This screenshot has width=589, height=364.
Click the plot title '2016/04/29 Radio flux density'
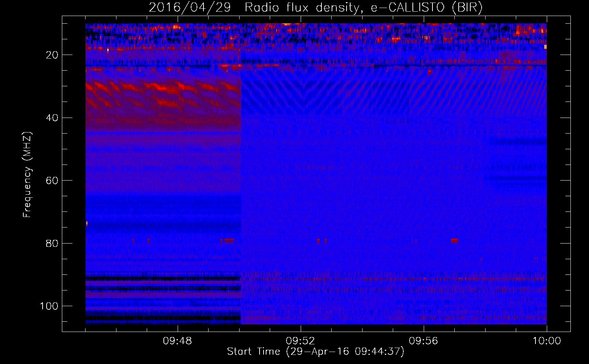(x=316, y=7)
